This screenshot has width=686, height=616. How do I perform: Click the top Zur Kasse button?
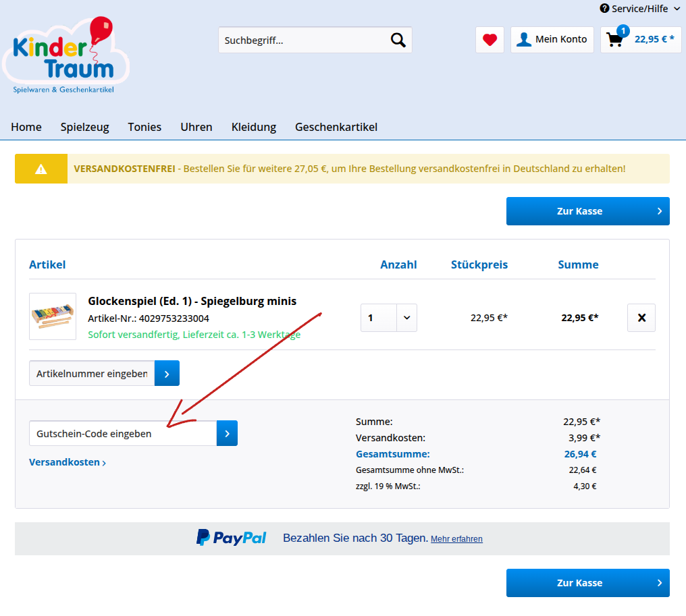tap(587, 211)
